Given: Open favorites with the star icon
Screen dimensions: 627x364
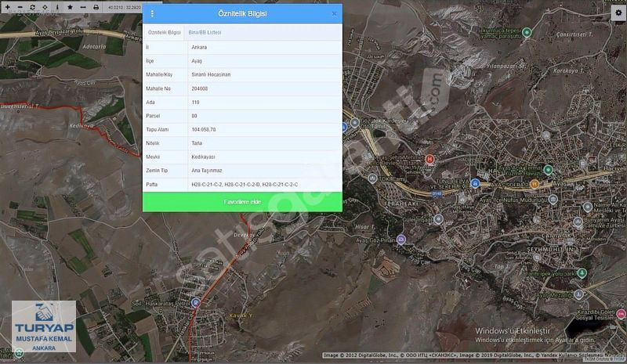Looking at the screenshot, I should point(70,7).
